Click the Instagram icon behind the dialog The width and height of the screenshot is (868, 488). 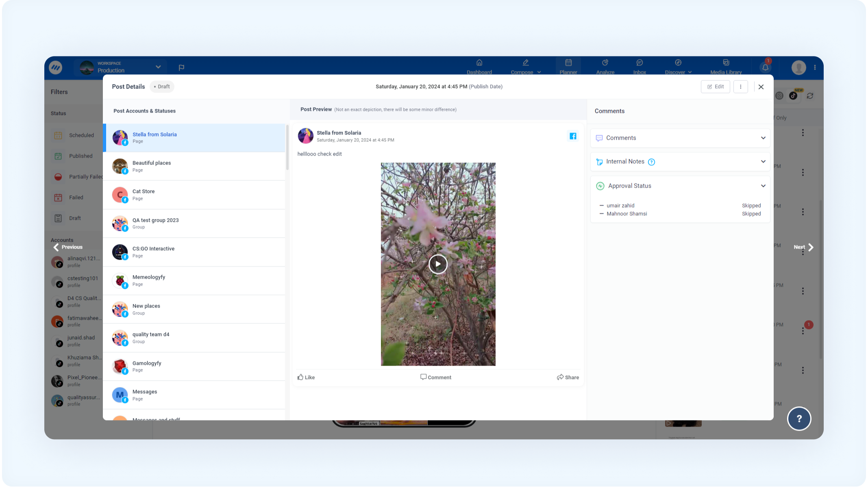779,96
